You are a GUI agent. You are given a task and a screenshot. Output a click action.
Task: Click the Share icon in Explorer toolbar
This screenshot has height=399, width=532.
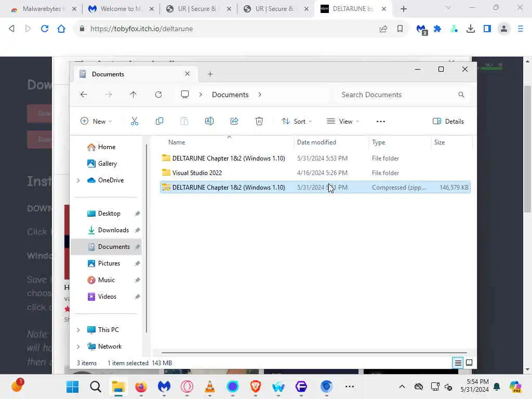tap(234, 121)
